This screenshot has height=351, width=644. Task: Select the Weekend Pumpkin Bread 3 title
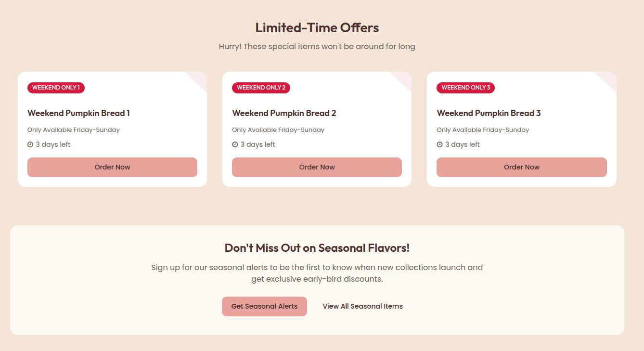tap(489, 113)
